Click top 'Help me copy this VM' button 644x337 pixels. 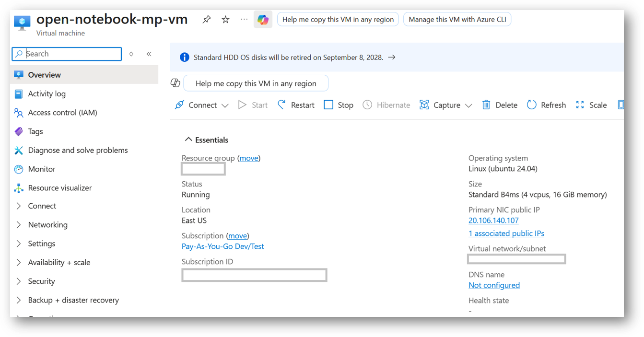tap(338, 19)
